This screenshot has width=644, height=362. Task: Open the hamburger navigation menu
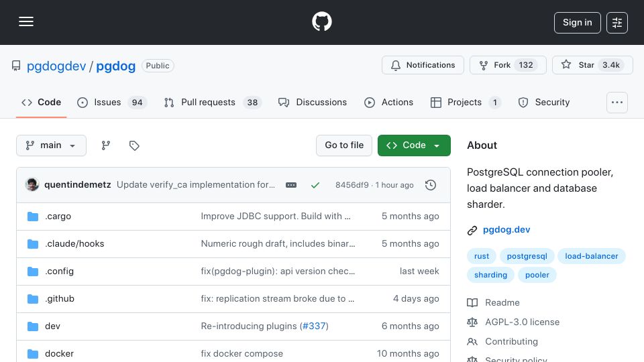click(x=26, y=21)
